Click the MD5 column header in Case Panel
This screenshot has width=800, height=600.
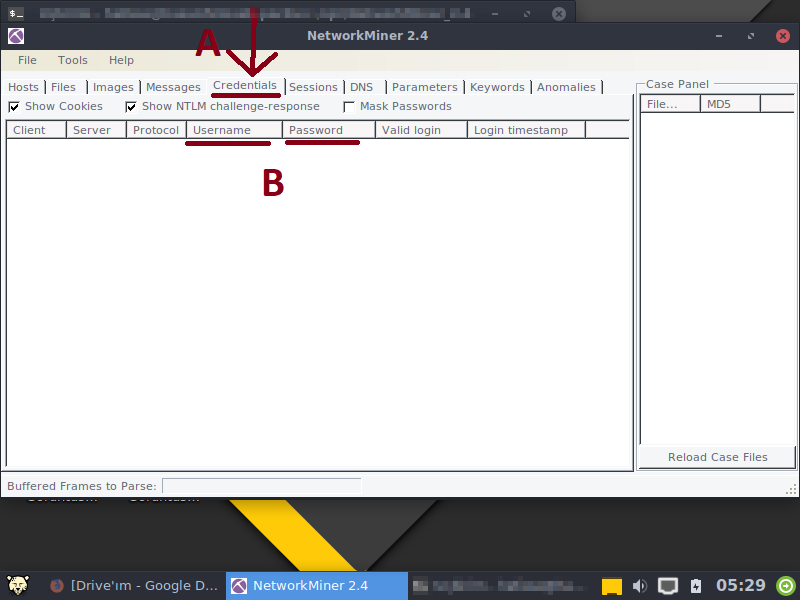click(x=730, y=104)
